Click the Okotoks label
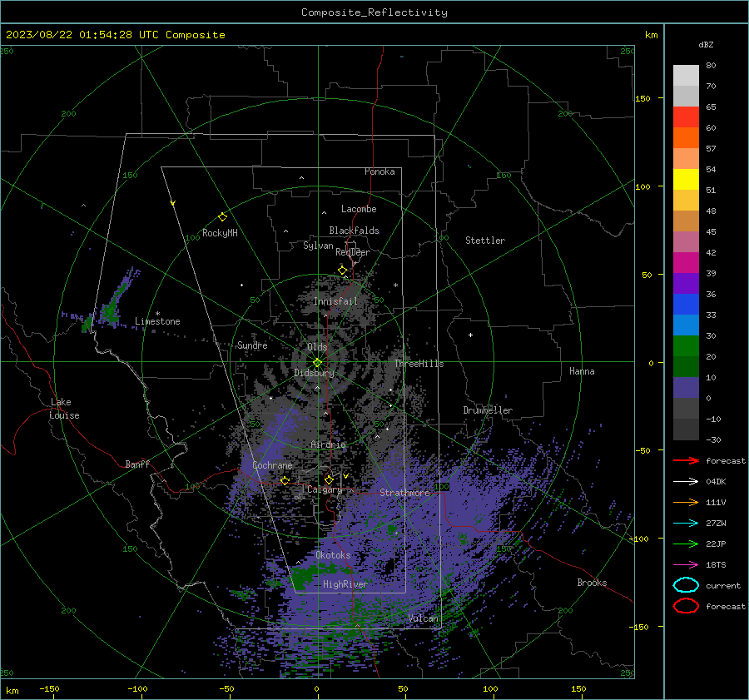Image resolution: width=749 pixels, height=700 pixels. [x=333, y=555]
